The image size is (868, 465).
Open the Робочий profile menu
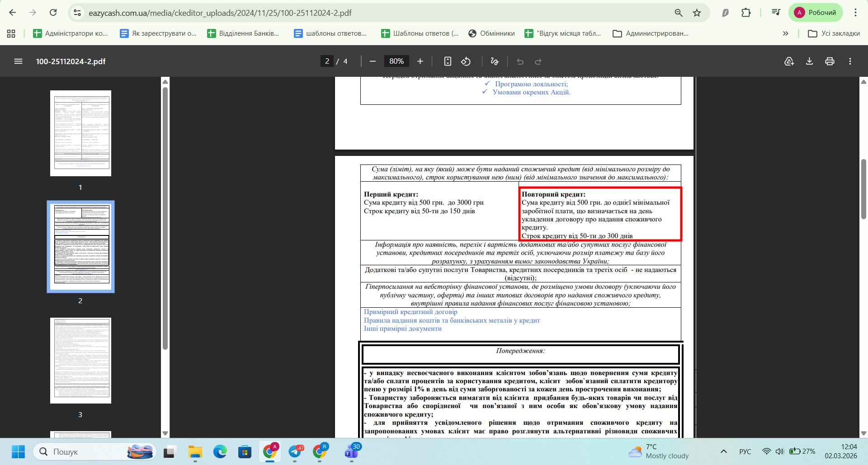(x=816, y=13)
